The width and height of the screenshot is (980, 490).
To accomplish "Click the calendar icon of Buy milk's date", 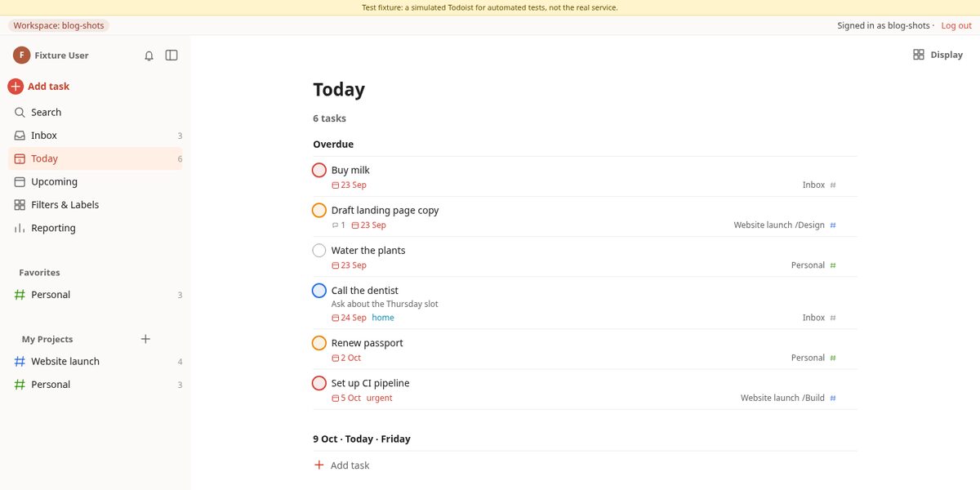I will point(336,185).
